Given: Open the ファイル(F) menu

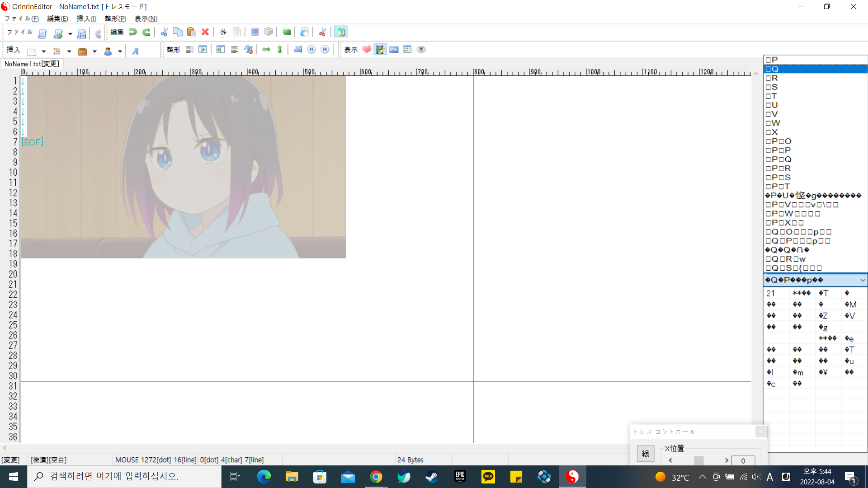Looking at the screenshot, I should click(21, 19).
